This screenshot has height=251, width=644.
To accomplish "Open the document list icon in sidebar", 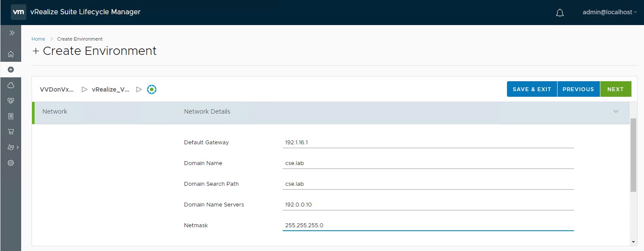I will coord(11,116).
